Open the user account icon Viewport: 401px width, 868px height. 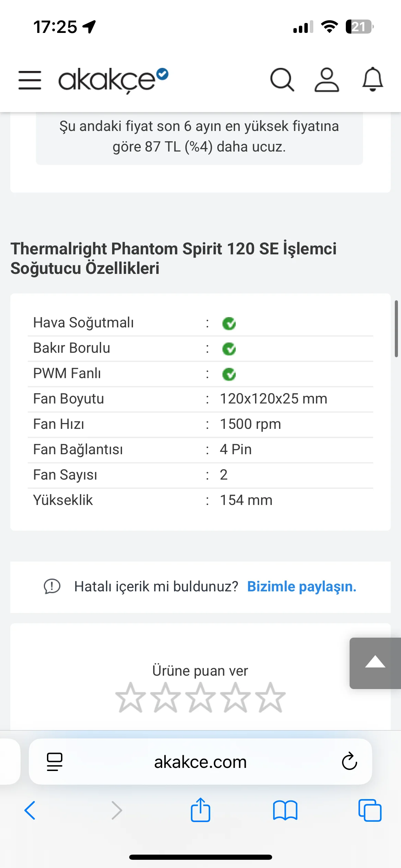[327, 80]
